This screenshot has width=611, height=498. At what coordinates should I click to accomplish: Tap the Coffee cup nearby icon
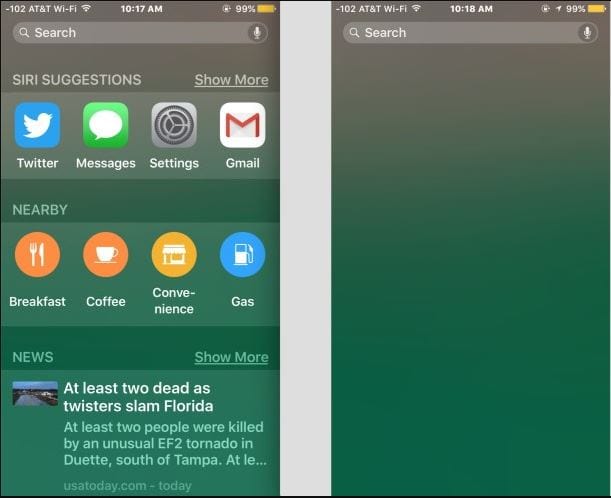coord(106,254)
